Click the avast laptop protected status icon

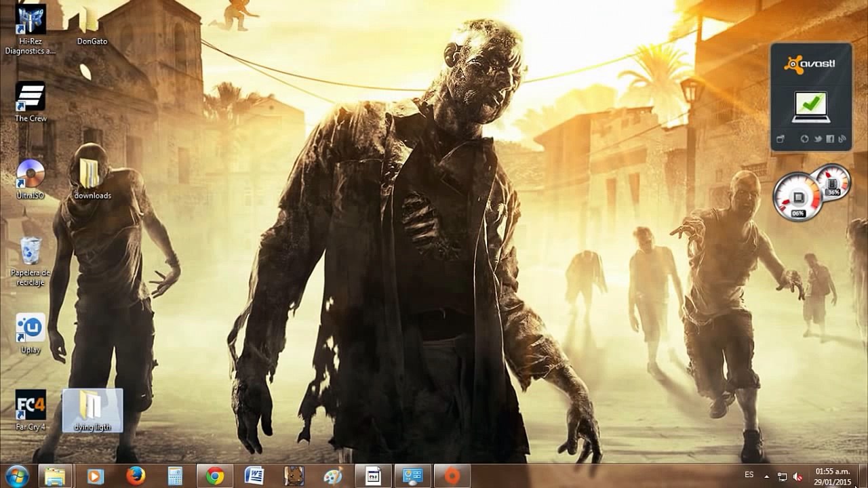click(x=811, y=106)
